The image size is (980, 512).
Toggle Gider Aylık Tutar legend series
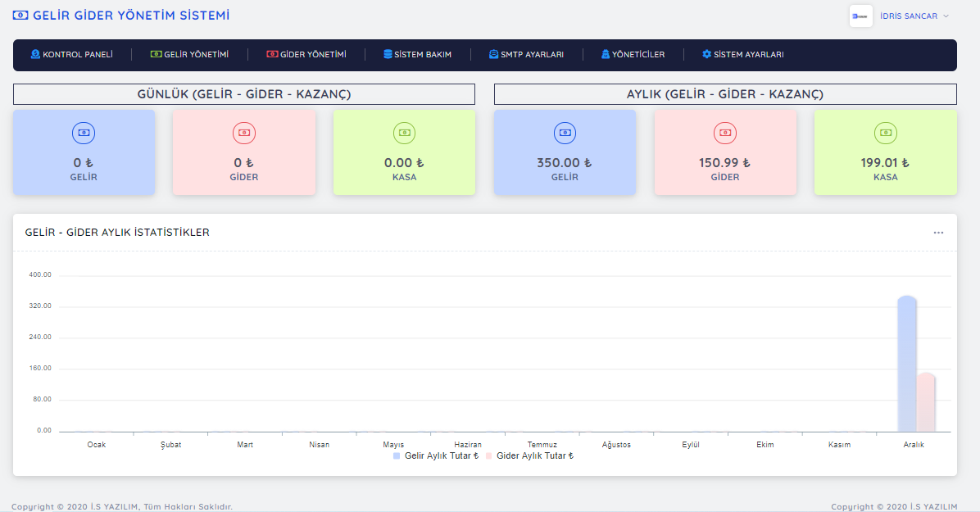point(529,455)
